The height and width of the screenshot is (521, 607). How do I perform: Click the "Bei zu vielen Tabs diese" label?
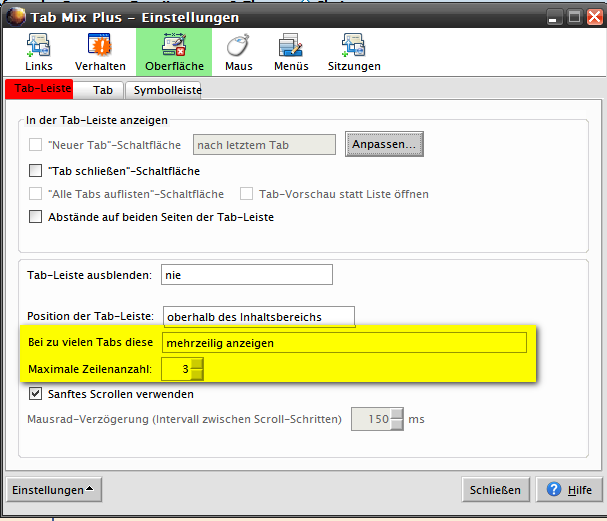click(91, 342)
